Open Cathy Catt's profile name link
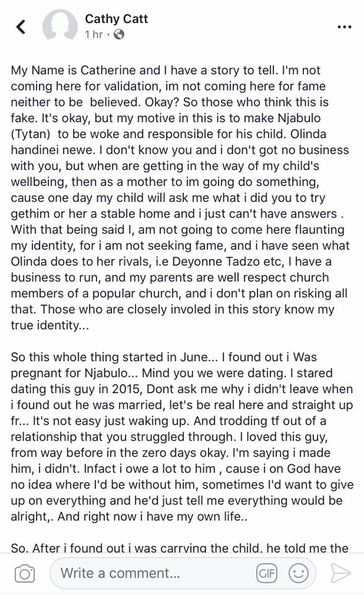364x595 pixels. click(x=116, y=19)
